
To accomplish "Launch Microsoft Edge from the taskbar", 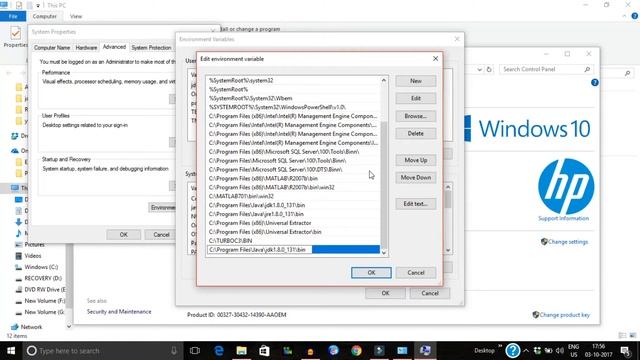I will point(219,351).
